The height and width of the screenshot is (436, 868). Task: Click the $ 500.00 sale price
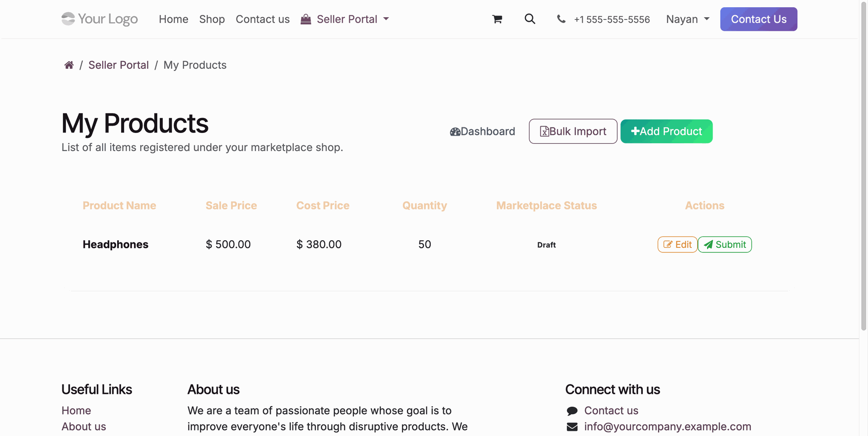coord(228,245)
